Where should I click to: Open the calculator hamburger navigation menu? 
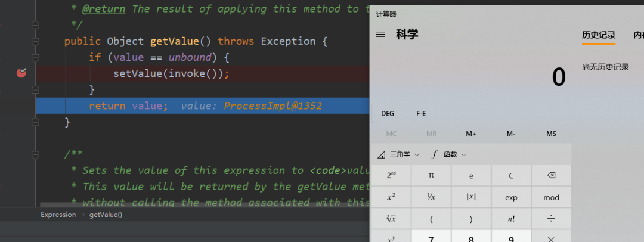pyautogui.click(x=380, y=35)
